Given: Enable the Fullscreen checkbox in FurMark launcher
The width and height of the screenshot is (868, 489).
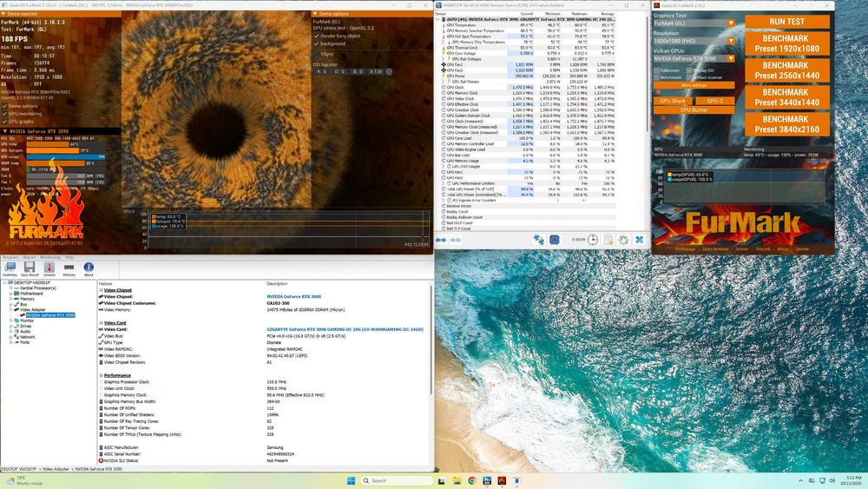Looking at the screenshot, I should 657,71.
